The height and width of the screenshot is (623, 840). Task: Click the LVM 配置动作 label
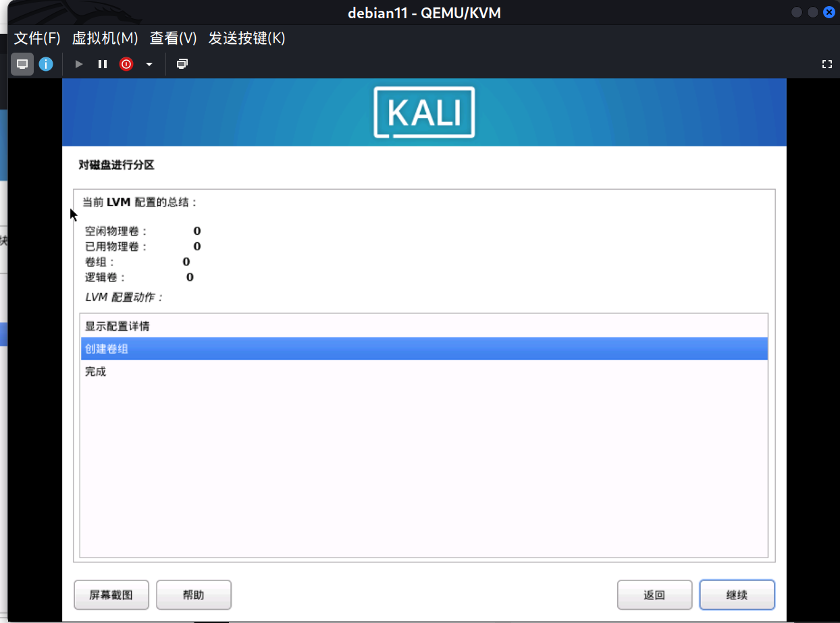point(124,297)
